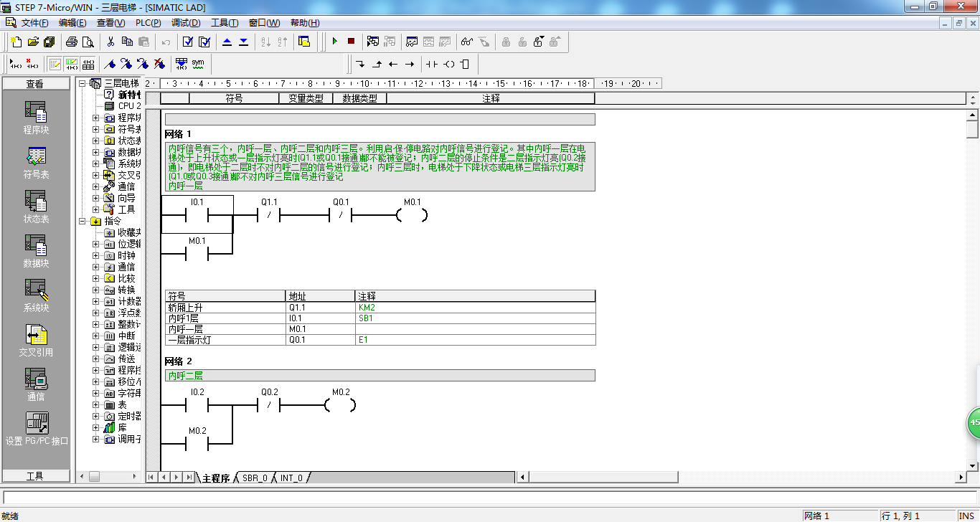
Task: Switch to the SBR_0 tab
Action: pyautogui.click(x=255, y=478)
